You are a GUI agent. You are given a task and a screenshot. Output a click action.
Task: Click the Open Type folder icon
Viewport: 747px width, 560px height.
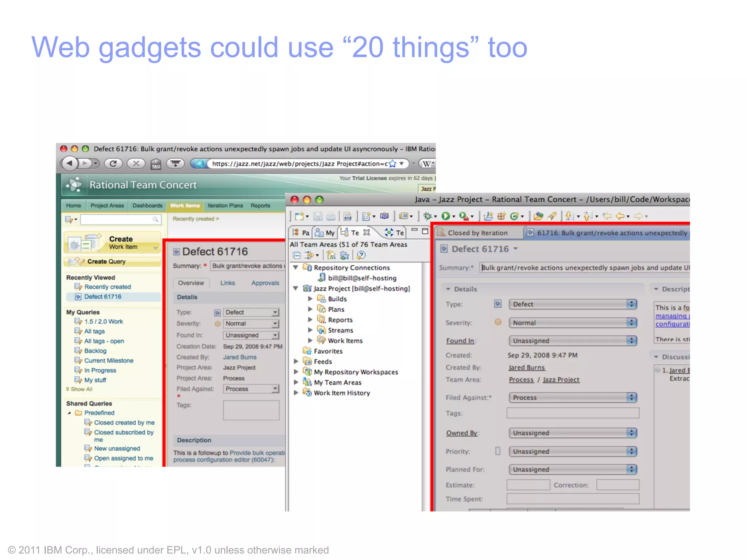pos(538,216)
